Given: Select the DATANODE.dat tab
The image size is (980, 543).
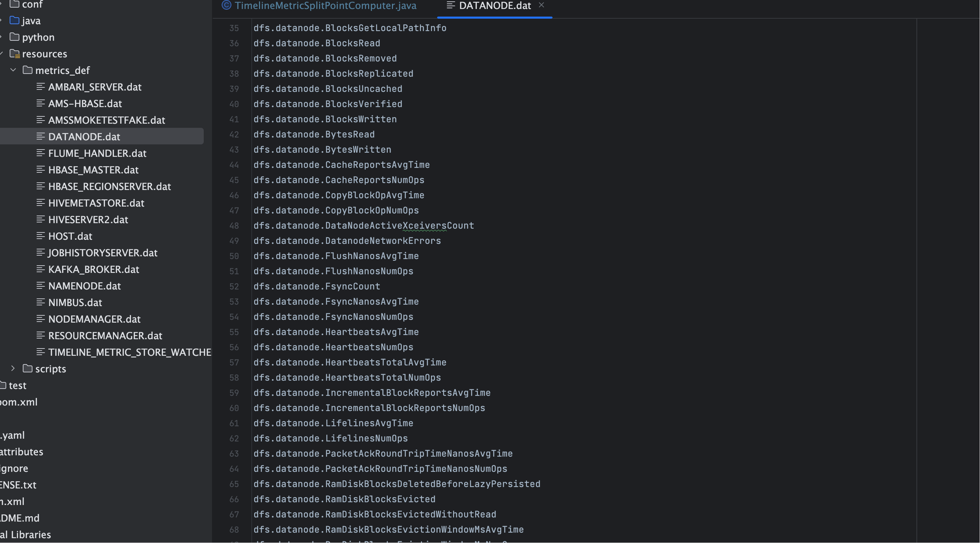Looking at the screenshot, I should click(494, 6).
